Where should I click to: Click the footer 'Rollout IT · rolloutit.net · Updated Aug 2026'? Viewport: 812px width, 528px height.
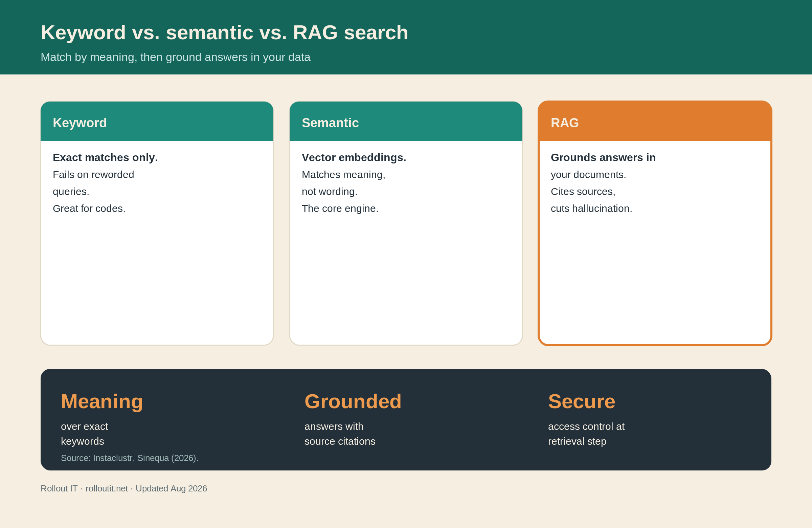pos(123,488)
